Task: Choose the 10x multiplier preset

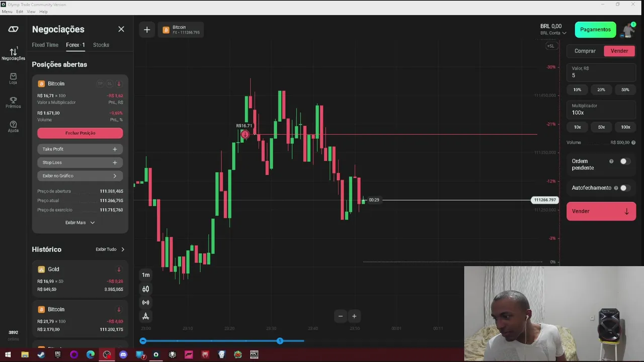Action: 577,127
